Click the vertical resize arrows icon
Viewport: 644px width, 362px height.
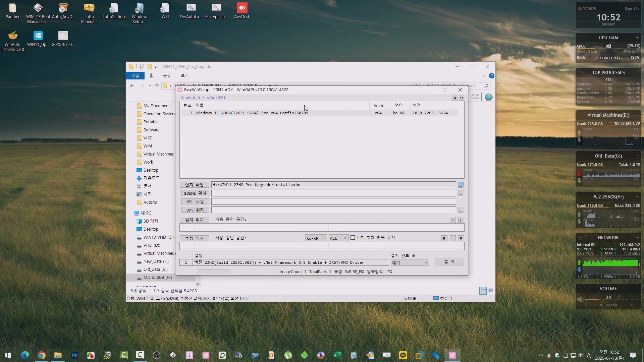[x=454, y=98]
